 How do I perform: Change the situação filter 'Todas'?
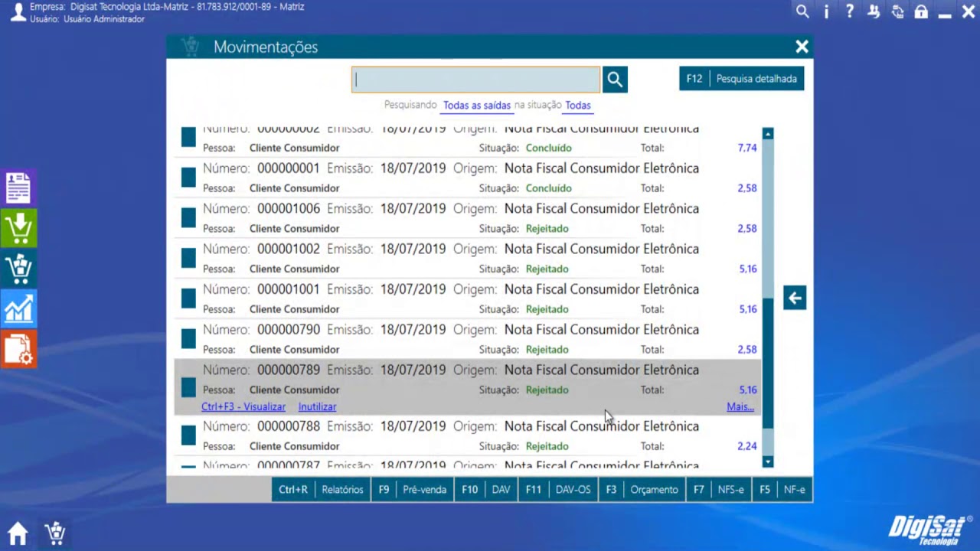(578, 106)
